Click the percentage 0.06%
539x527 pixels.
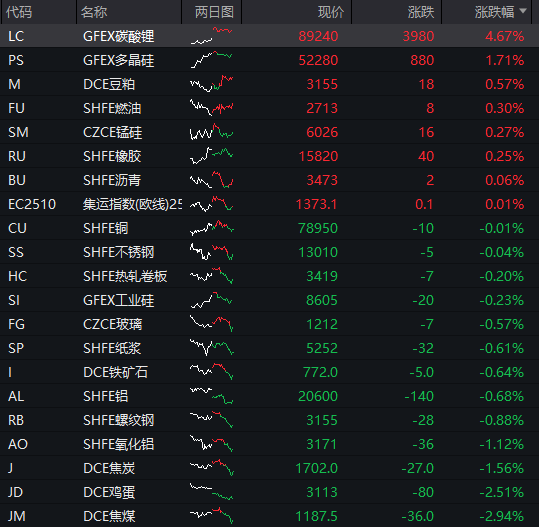[505, 180]
